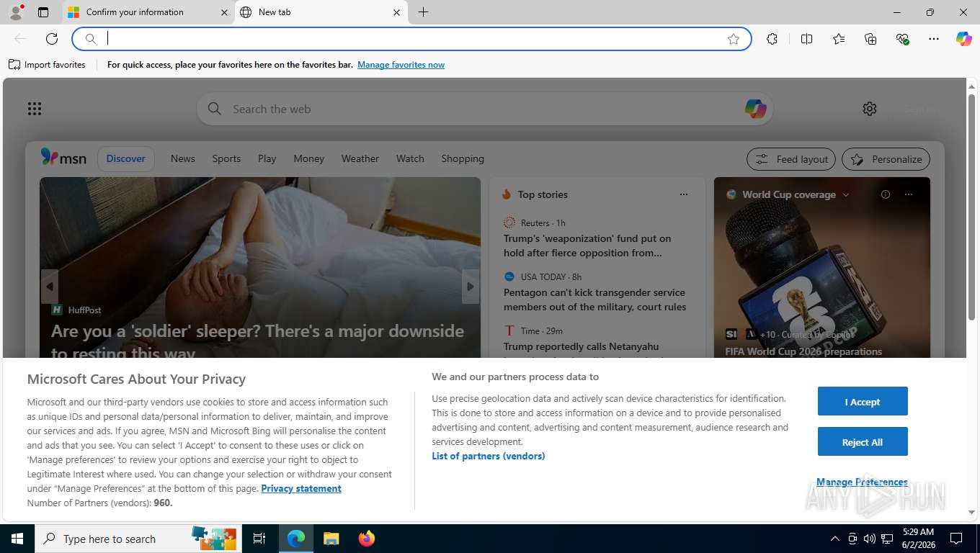
Task: Close the Confirm your information tab
Action: (223, 12)
